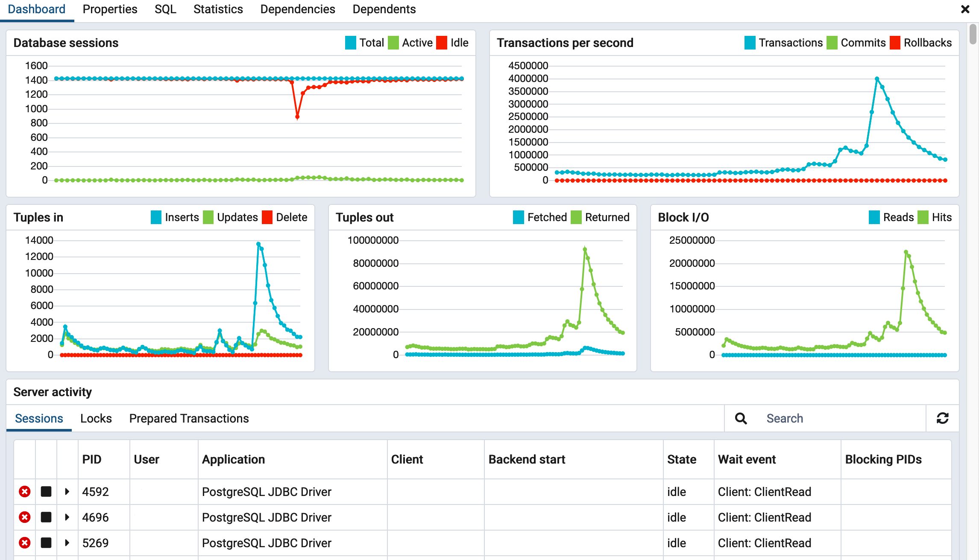Click the Fetched legend swatch
The width and height of the screenshot is (979, 560).
click(519, 217)
